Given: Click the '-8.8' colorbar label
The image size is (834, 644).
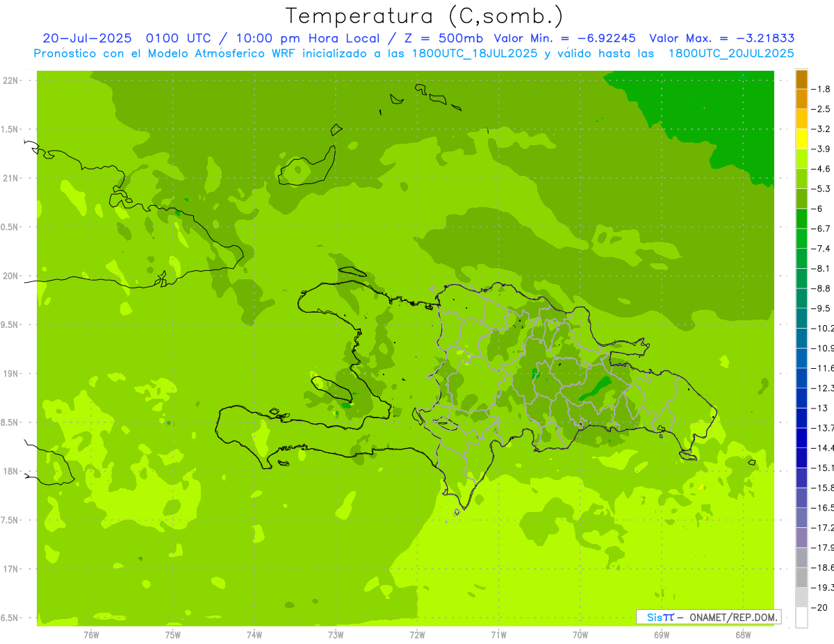Looking at the screenshot, I should pyautogui.click(x=821, y=288).
